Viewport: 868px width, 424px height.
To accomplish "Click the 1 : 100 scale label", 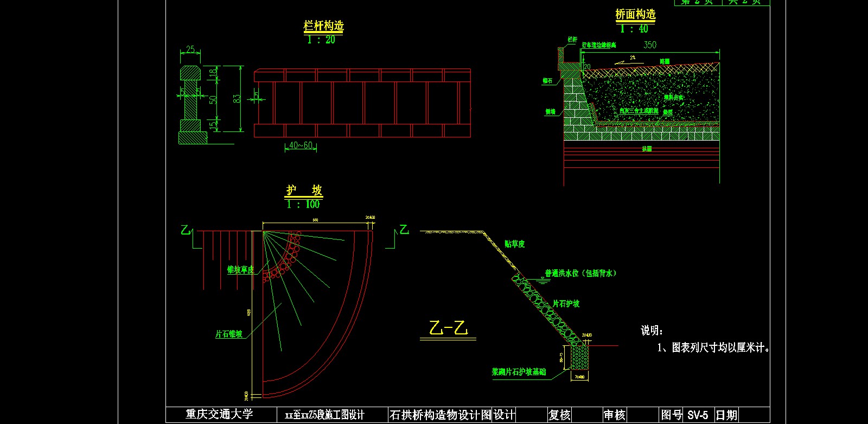I will pyautogui.click(x=303, y=204).
